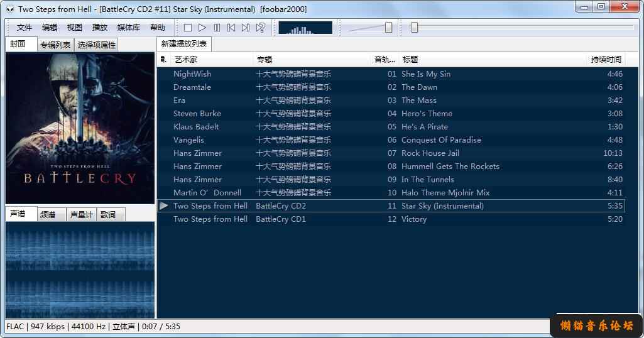This screenshot has height=338, width=644.
Task: Click the 4:46 duration value
Action: [615, 74]
